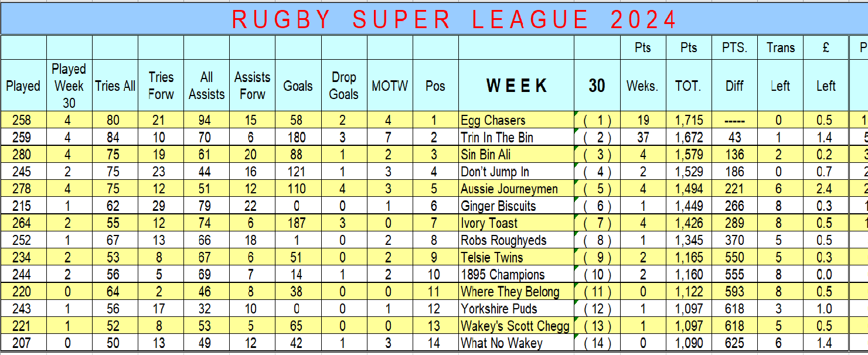
Task: Click the Sin Bin Ali team cell
Action: click(x=516, y=155)
